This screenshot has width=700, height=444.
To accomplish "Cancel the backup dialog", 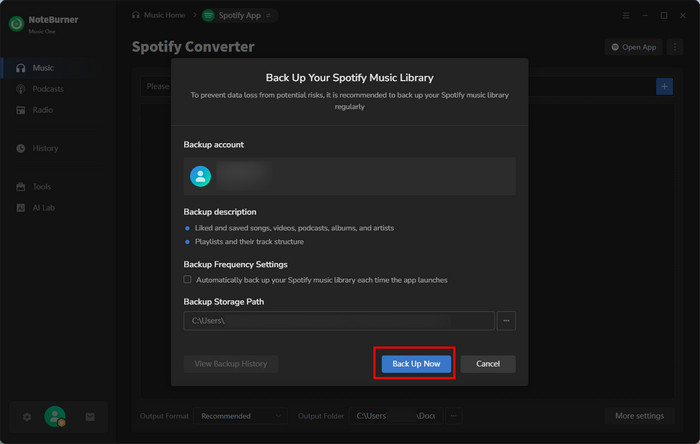I will pyautogui.click(x=488, y=364).
